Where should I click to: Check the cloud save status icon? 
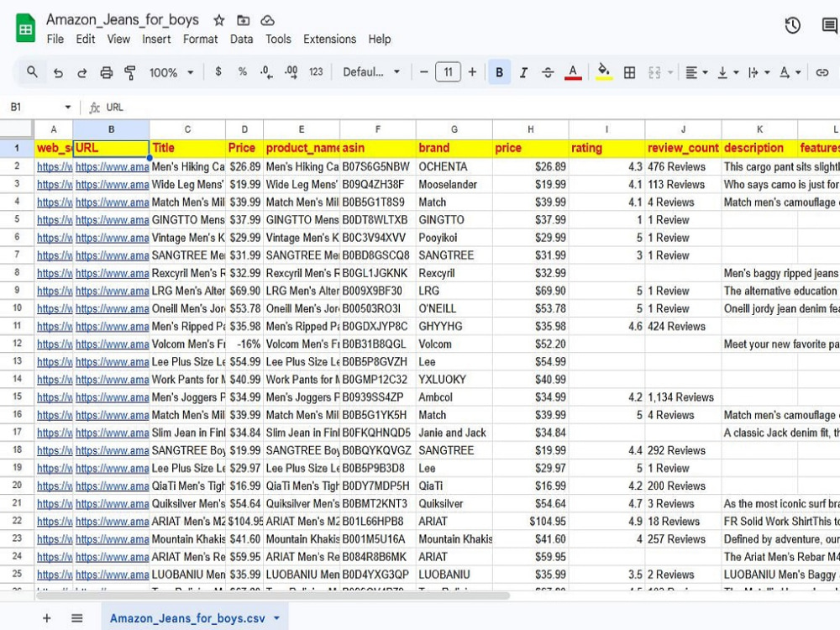pyautogui.click(x=267, y=20)
